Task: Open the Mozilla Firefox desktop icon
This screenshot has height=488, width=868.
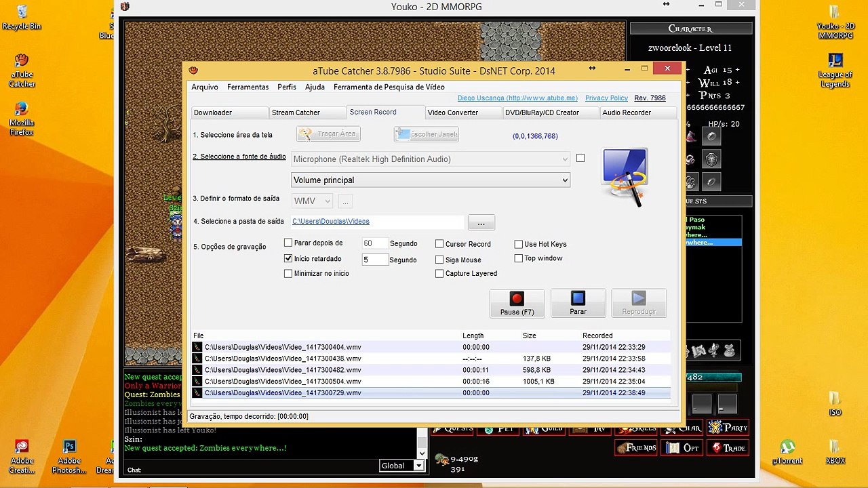Action: 22,119
